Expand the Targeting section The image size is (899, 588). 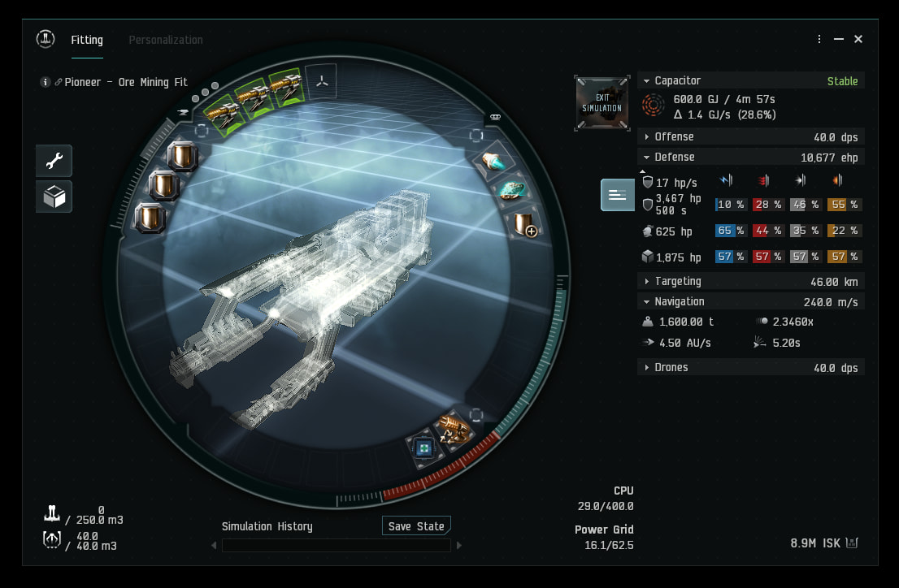coord(647,281)
